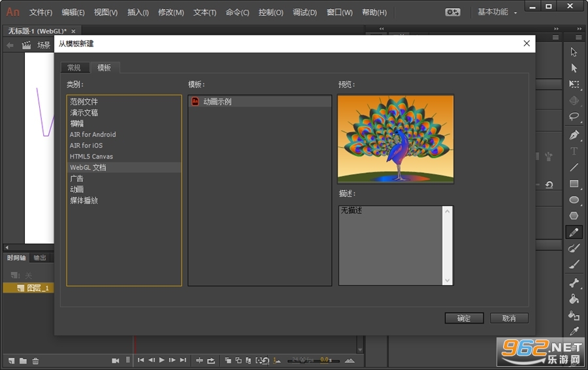This screenshot has height=370, width=588.
Task: Select the Lasso tool
Action: [574, 116]
